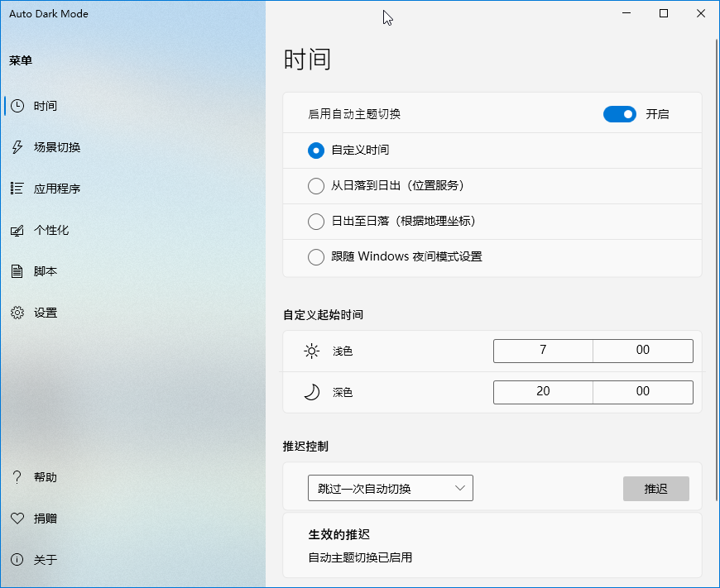Click the 推迟 button

tap(655, 489)
